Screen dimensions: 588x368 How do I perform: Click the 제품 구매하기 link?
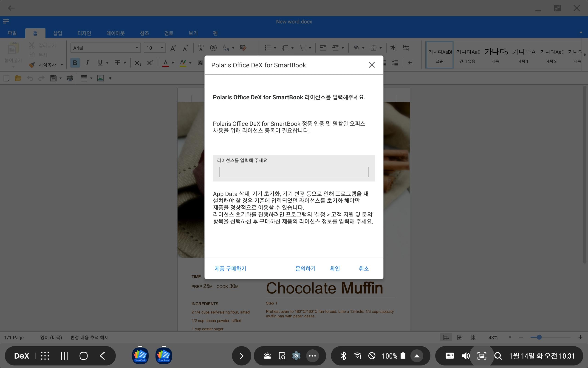[230, 268]
